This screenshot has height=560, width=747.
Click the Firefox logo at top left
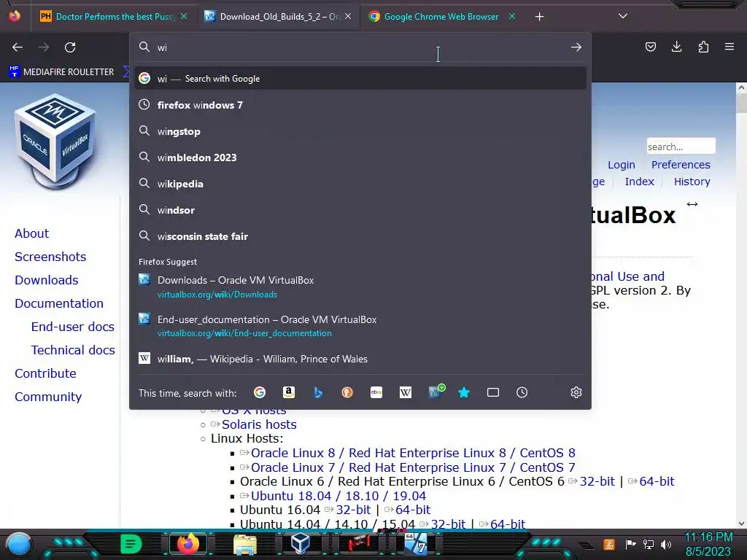click(15, 16)
